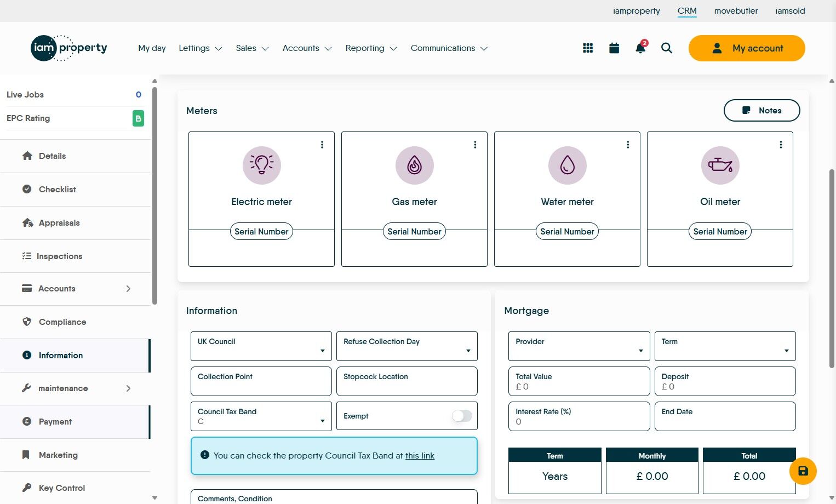Screen dimensions: 836x504
Task: Expand the sidebar maintenance chevron
Action: (x=128, y=388)
